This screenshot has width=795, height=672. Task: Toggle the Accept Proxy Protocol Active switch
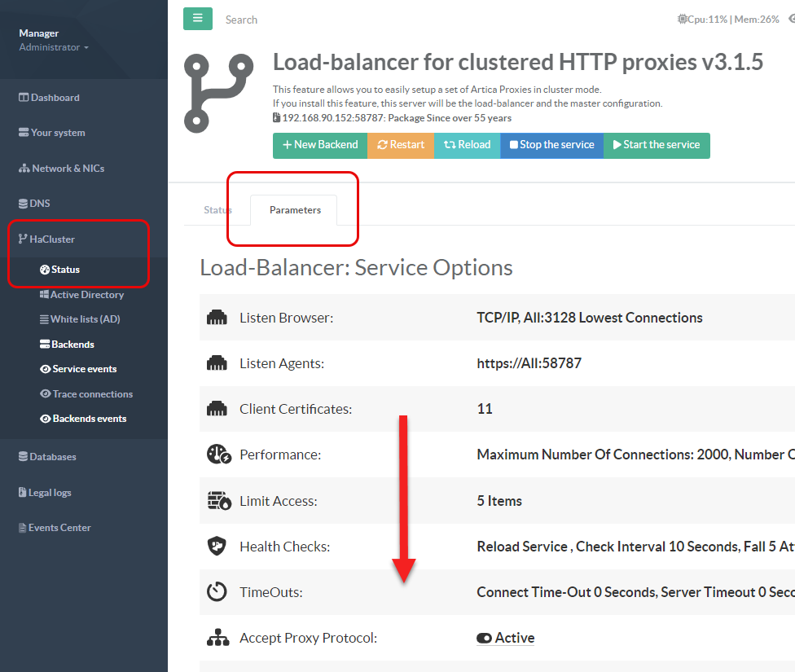[485, 638]
